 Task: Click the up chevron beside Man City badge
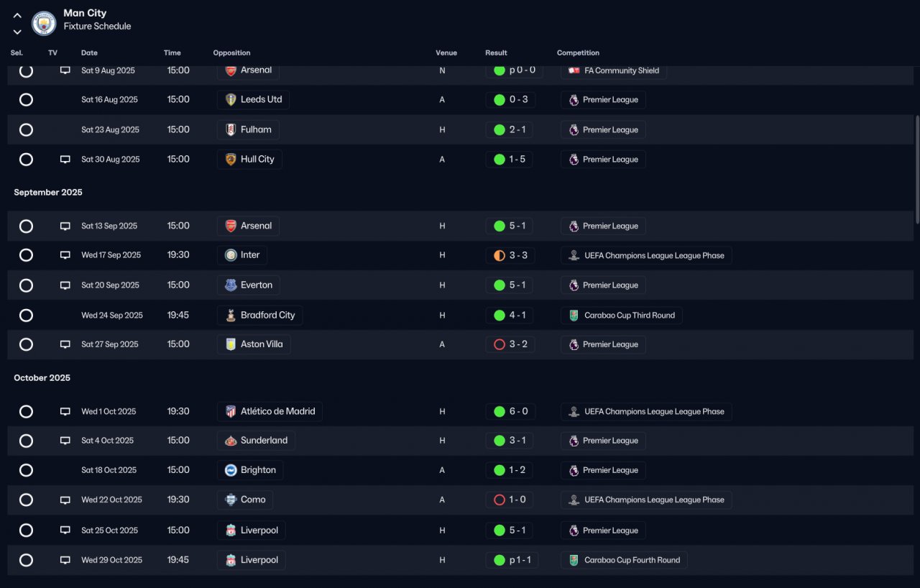pos(17,15)
